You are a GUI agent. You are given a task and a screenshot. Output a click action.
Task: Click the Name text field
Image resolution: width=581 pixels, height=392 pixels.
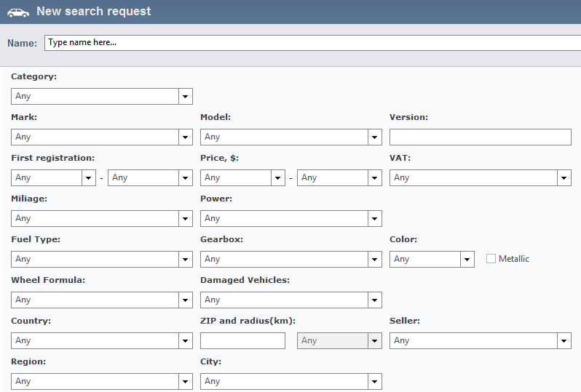click(313, 43)
